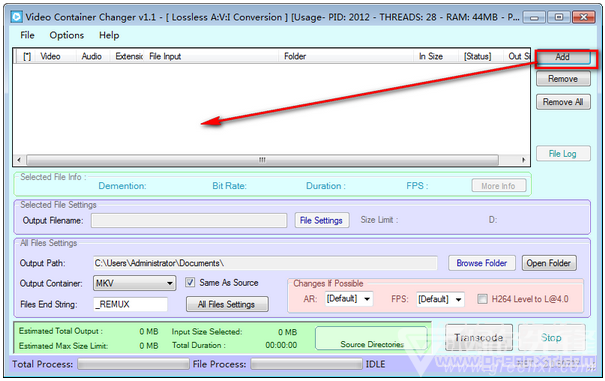The width and height of the screenshot is (605, 381).
Task: Click the file list left scroll arrow
Action: tap(19, 160)
